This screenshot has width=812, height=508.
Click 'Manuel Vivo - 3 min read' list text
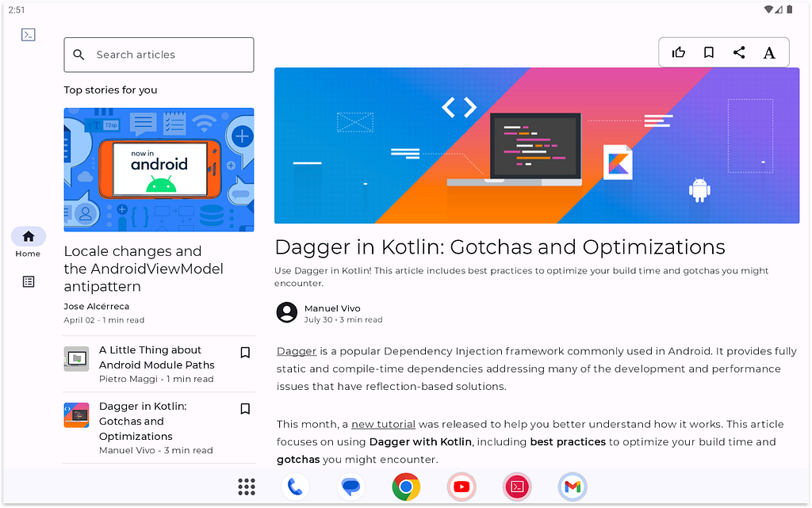[156, 451]
